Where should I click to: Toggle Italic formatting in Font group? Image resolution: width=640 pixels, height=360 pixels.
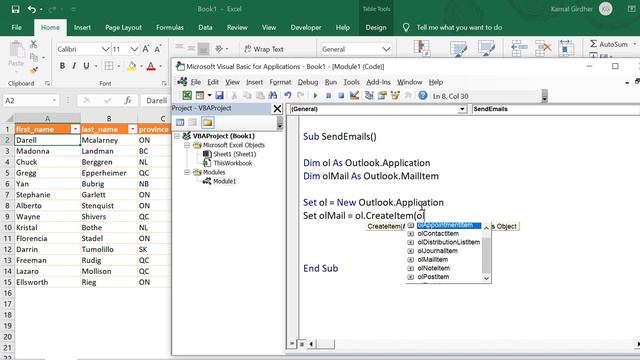tap(74, 66)
